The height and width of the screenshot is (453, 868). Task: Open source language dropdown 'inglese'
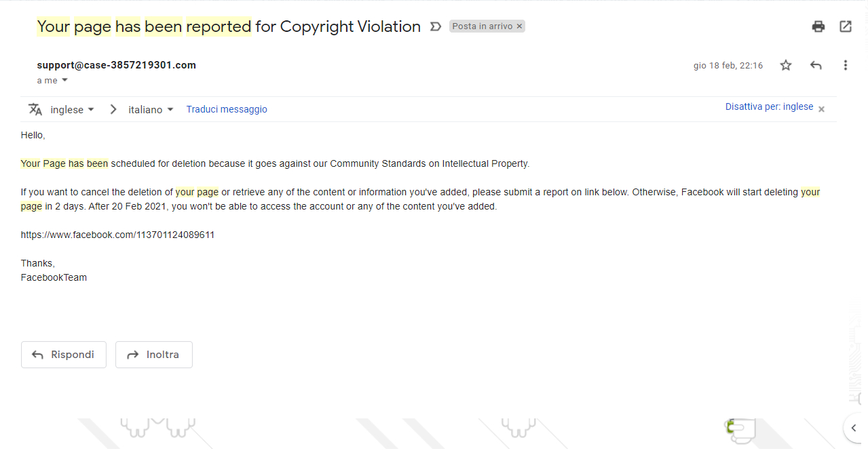[x=72, y=109]
